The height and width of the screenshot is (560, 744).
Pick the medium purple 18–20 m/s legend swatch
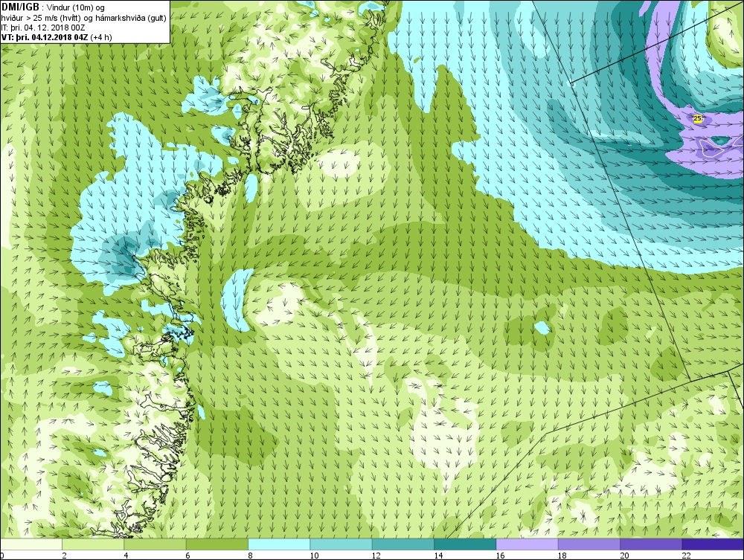pyautogui.click(x=589, y=544)
